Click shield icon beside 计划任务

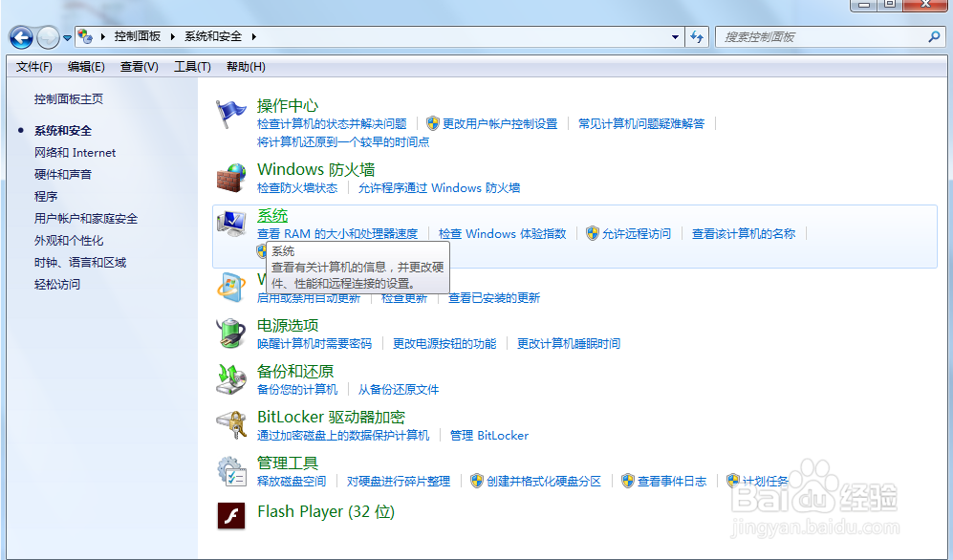tap(733, 481)
